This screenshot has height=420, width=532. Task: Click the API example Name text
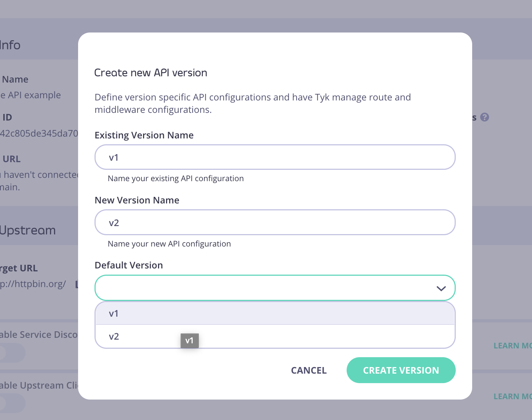(x=30, y=95)
